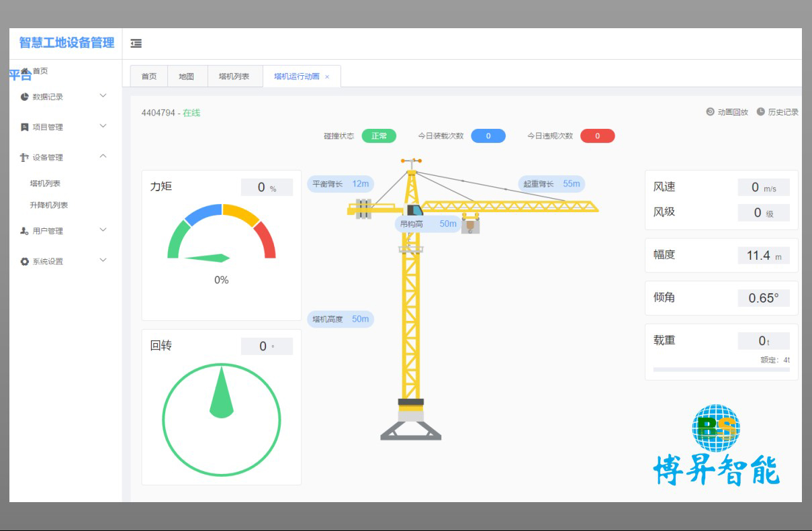Open 塔机列表 in the sidebar submenu
This screenshot has width=812, height=531.
46,183
